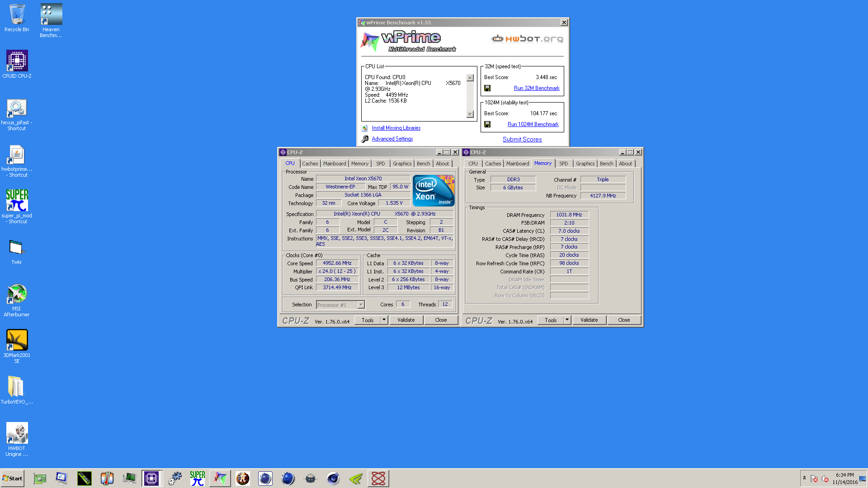This screenshot has width=868, height=488.
Task: Click the hwbot.org logo in wPrime
Action: (527, 39)
